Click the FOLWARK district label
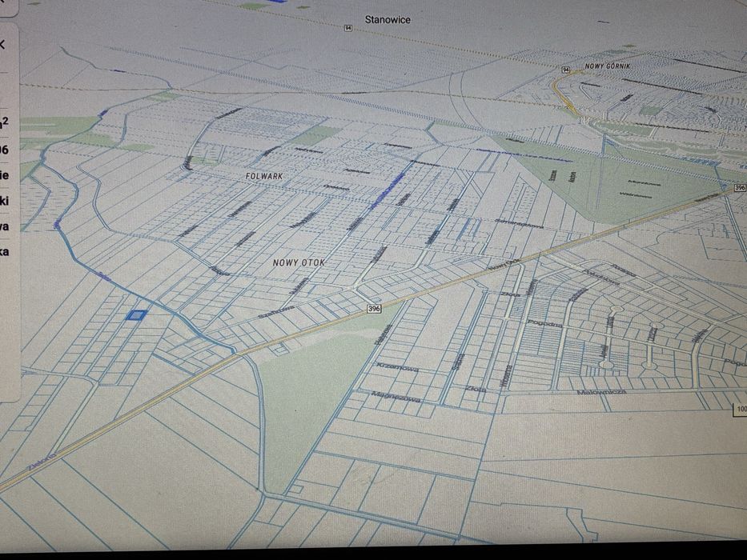This screenshot has height=560, width=747. pos(264,176)
